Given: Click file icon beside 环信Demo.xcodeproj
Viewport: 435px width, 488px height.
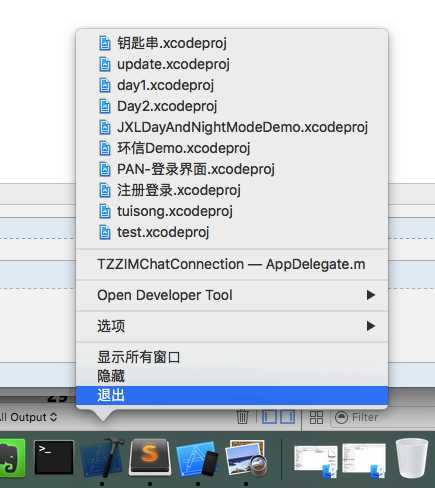Looking at the screenshot, I should pyautogui.click(x=104, y=148).
